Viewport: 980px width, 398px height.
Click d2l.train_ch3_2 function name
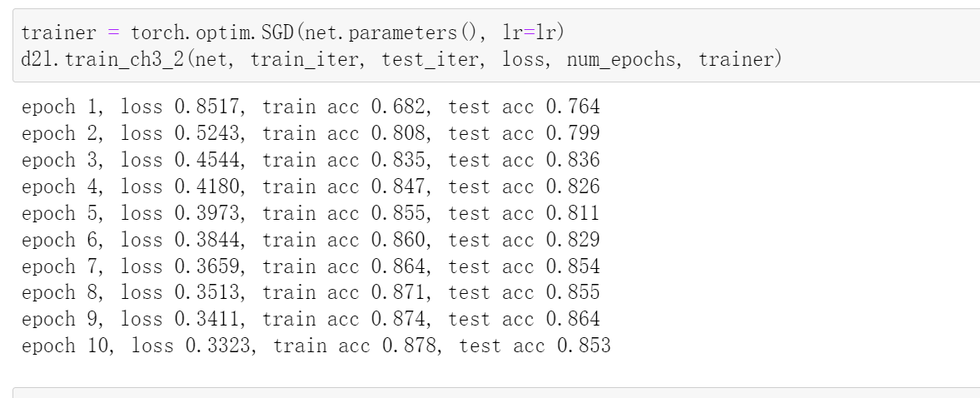click(104, 59)
